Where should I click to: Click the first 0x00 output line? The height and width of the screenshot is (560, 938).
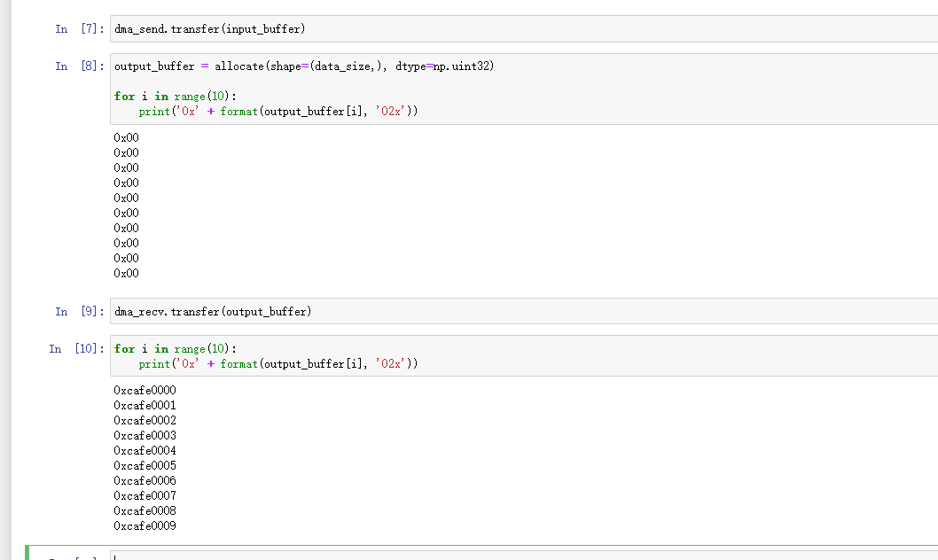click(126, 137)
